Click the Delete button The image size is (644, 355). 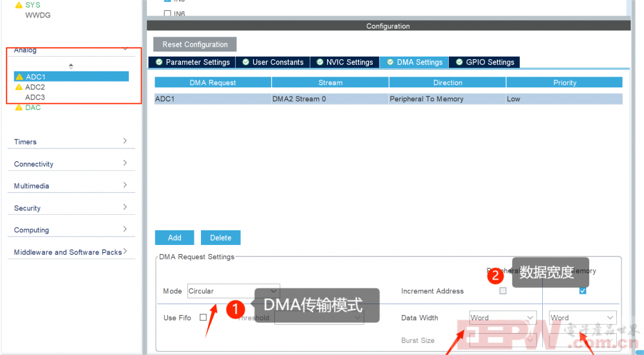pyautogui.click(x=220, y=238)
